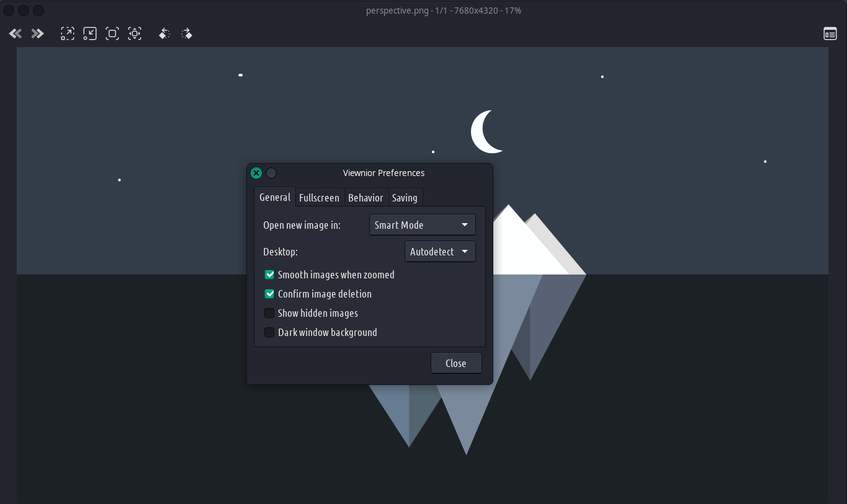Select the General tab
This screenshot has height=504, width=847.
pos(275,197)
